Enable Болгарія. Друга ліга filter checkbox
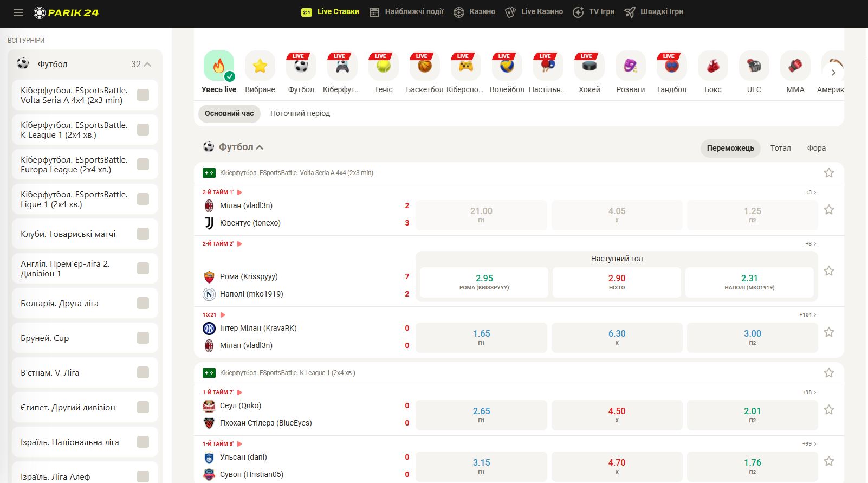Screen dimensions: 868x483 pos(143,303)
